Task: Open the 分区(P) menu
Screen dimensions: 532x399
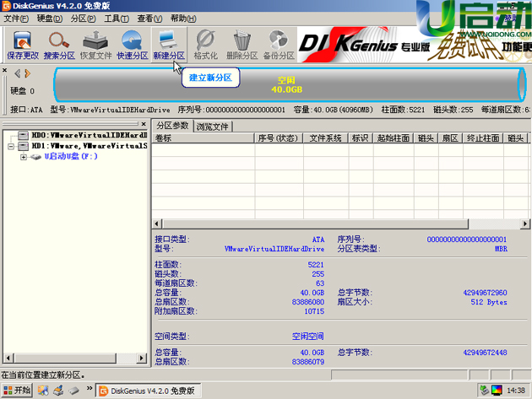Action: pyautogui.click(x=83, y=19)
